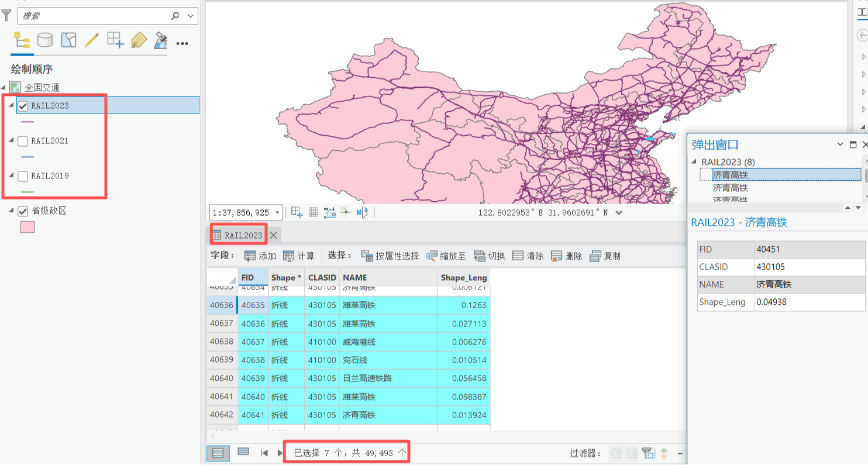Click the 计算 field button

(x=298, y=256)
